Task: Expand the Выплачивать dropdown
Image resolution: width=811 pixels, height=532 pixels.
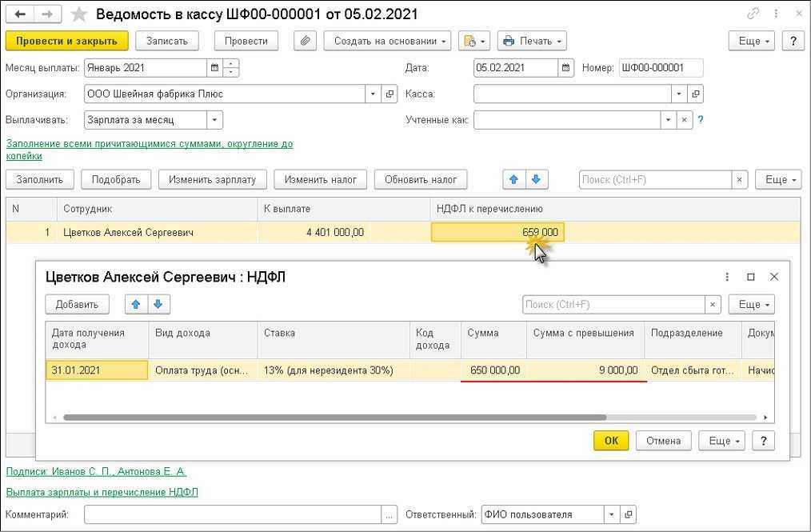Action: [x=214, y=120]
